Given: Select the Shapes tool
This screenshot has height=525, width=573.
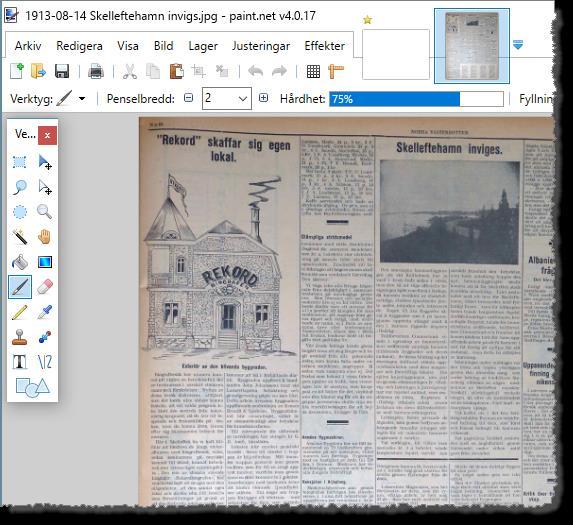Looking at the screenshot, I should pyautogui.click(x=32, y=387).
